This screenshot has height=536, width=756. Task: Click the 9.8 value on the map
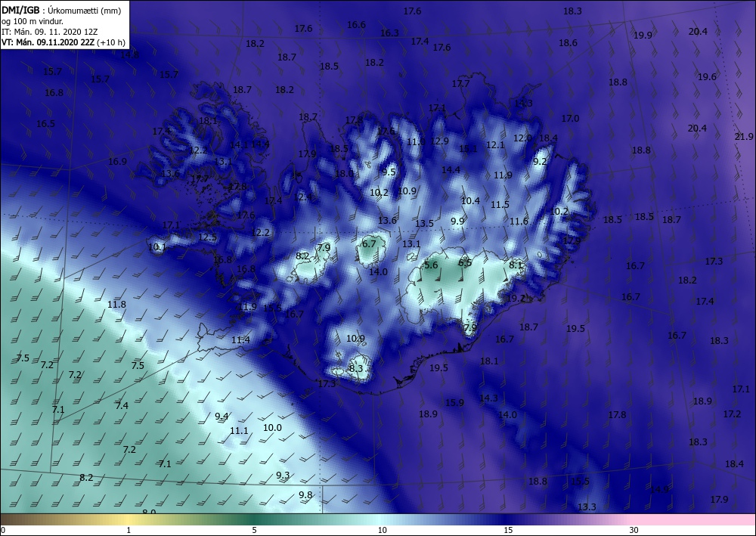pyautogui.click(x=305, y=495)
